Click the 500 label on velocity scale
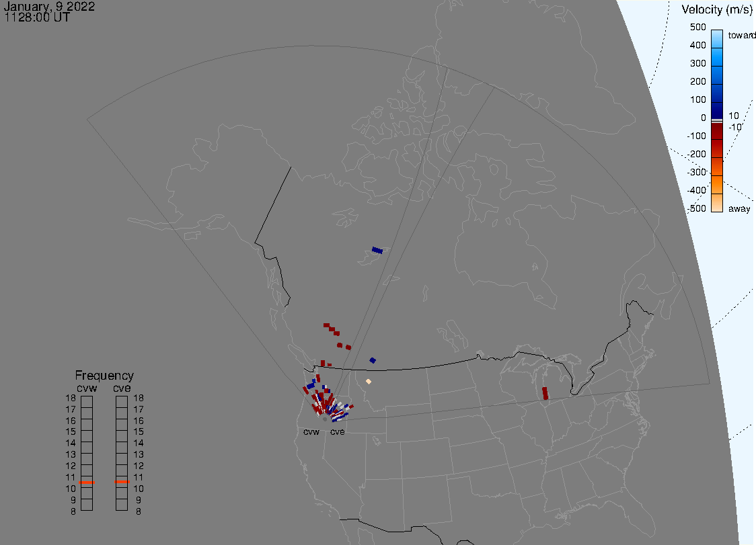The width and height of the screenshot is (756, 545). 697,27
